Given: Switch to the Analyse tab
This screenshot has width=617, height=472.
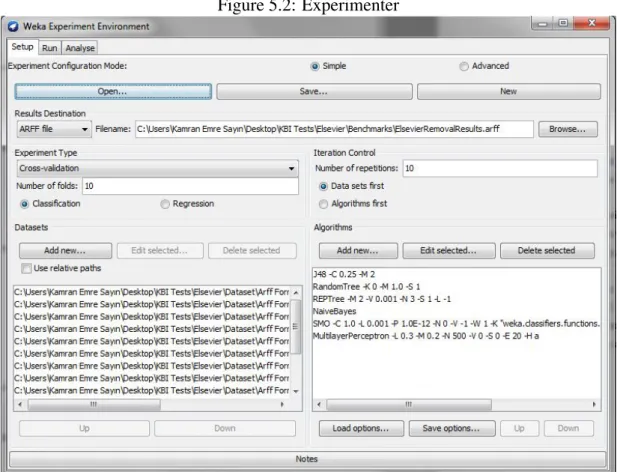Looking at the screenshot, I should (80, 48).
